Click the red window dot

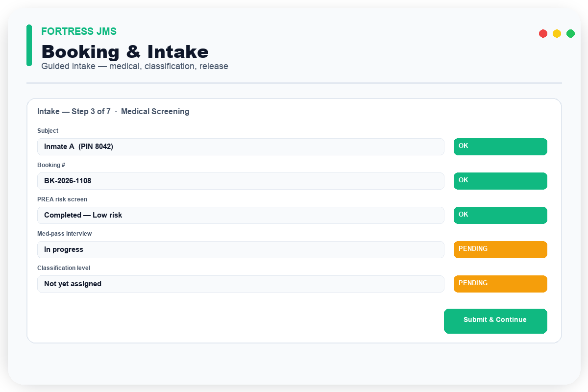click(x=543, y=33)
